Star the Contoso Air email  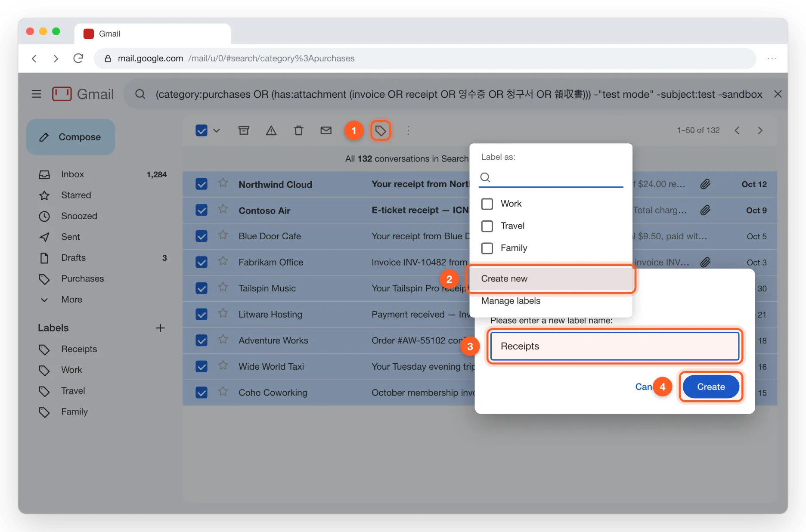(223, 210)
